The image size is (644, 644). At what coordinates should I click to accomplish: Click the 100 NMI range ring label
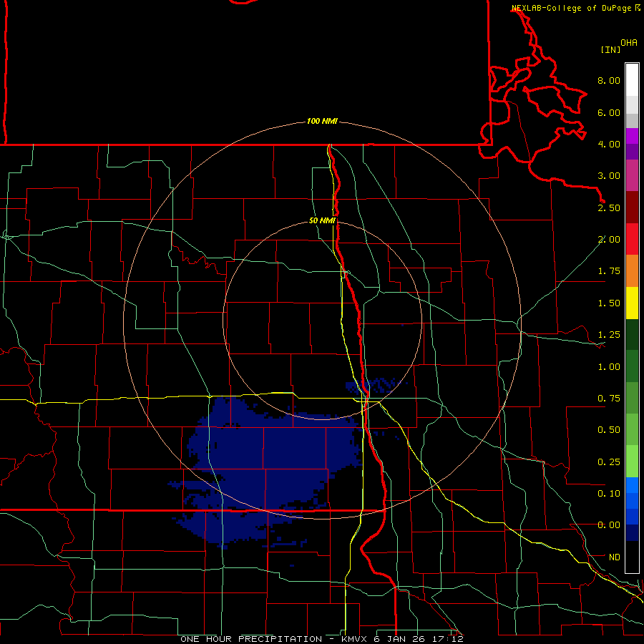[322, 121]
